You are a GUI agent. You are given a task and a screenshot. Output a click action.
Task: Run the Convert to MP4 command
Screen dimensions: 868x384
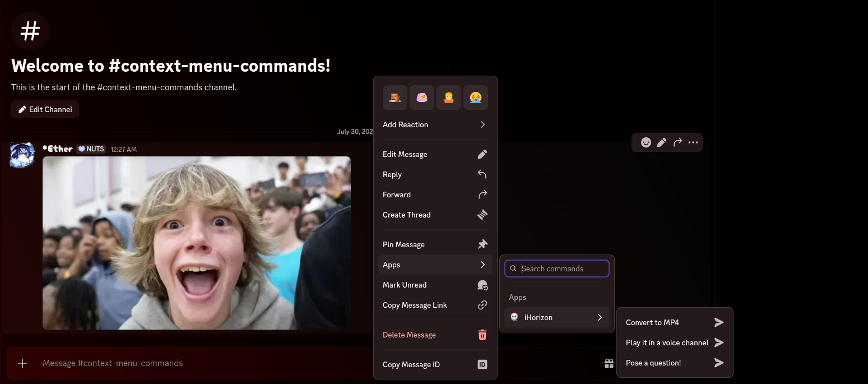point(675,322)
